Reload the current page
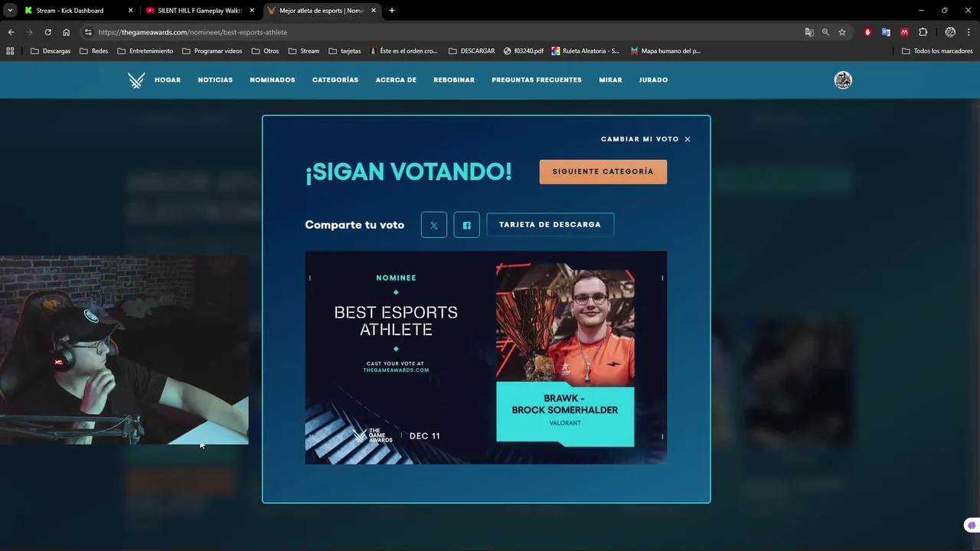The image size is (980, 551). pos(47,32)
